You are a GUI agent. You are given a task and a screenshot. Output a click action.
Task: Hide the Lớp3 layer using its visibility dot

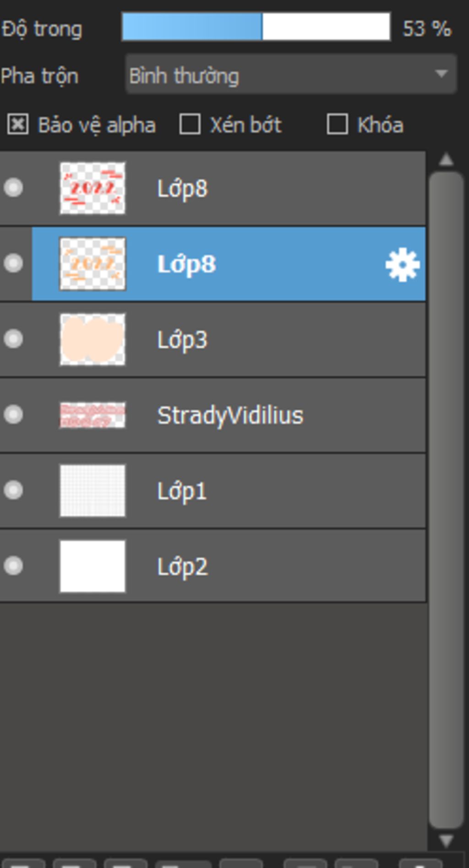click(13, 339)
